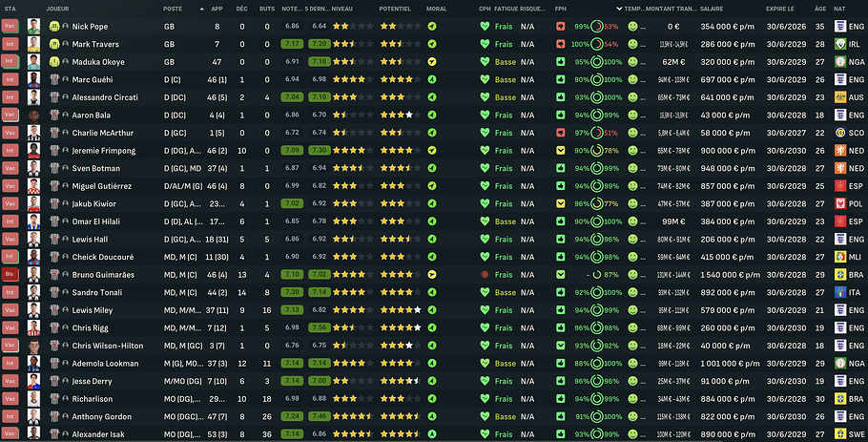Click the smiley face in Maduka Okoye's row
The width and height of the screenshot is (868, 442).
click(631, 62)
